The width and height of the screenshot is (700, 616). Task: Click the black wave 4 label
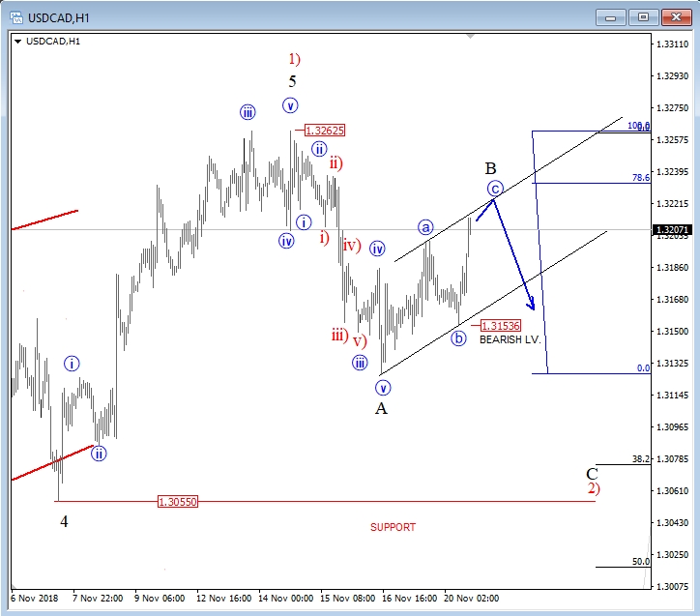click(64, 521)
